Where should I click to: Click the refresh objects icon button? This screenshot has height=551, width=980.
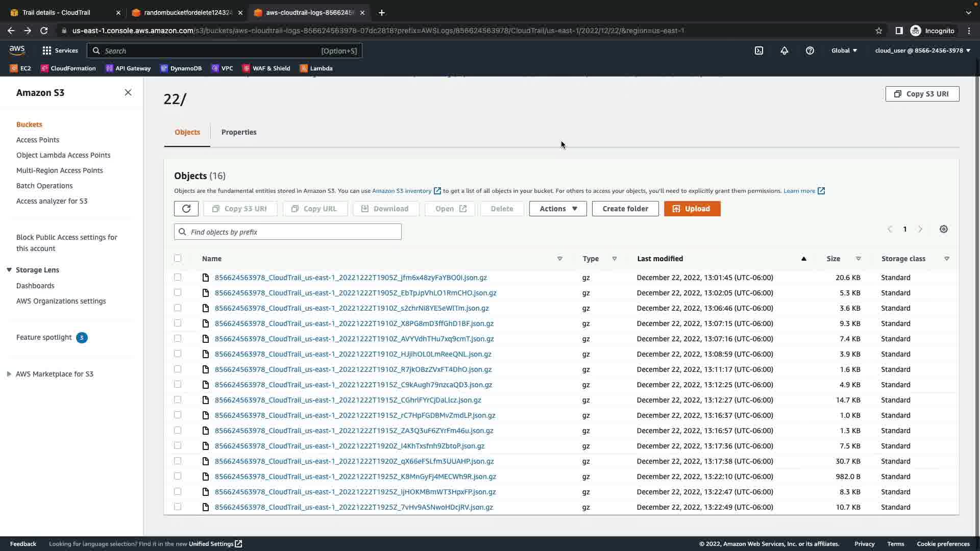pos(186,209)
